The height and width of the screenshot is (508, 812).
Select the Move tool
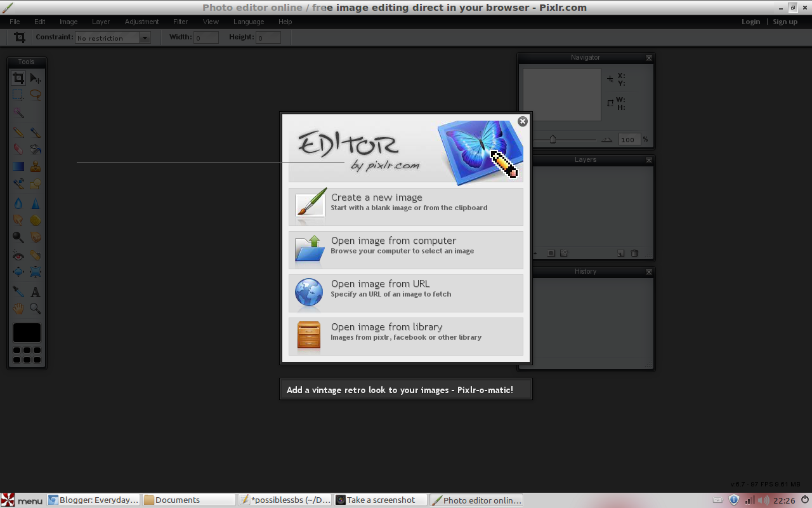(x=36, y=78)
